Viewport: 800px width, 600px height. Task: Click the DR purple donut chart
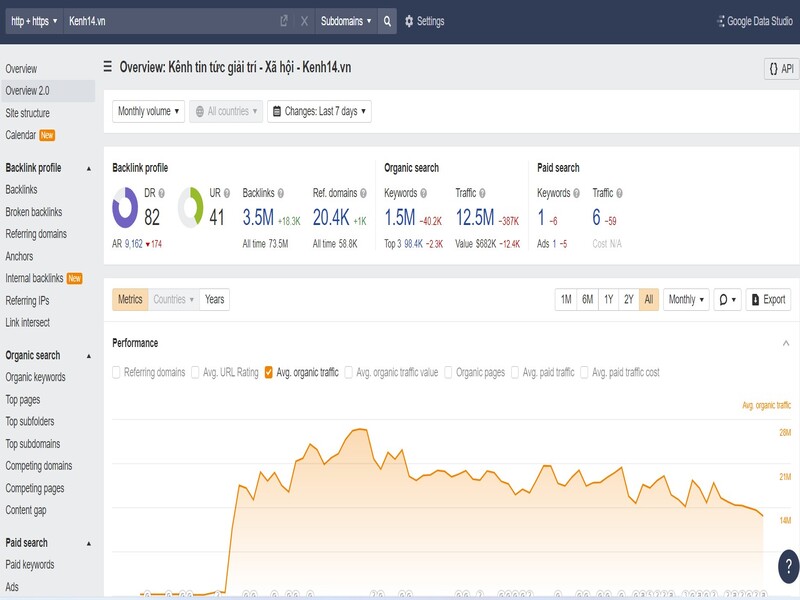tap(125, 207)
